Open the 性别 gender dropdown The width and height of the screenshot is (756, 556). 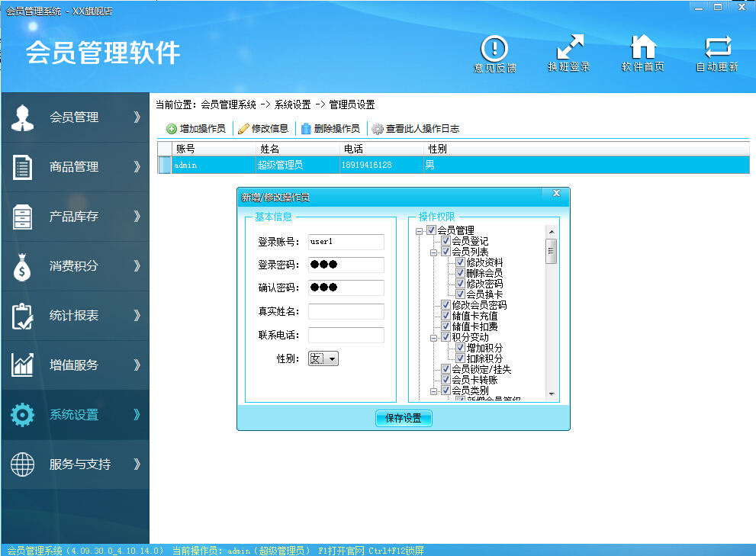tap(333, 358)
